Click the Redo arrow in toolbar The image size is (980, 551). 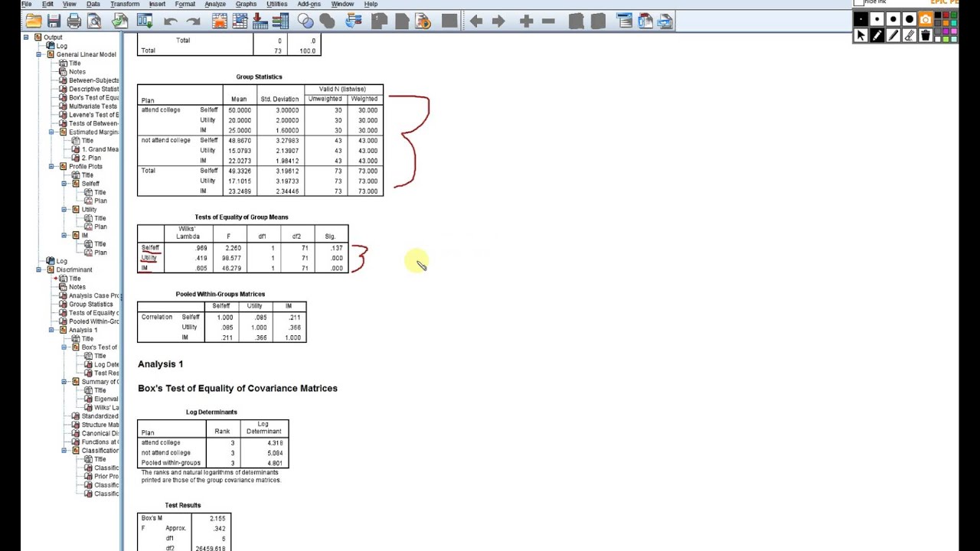193,21
